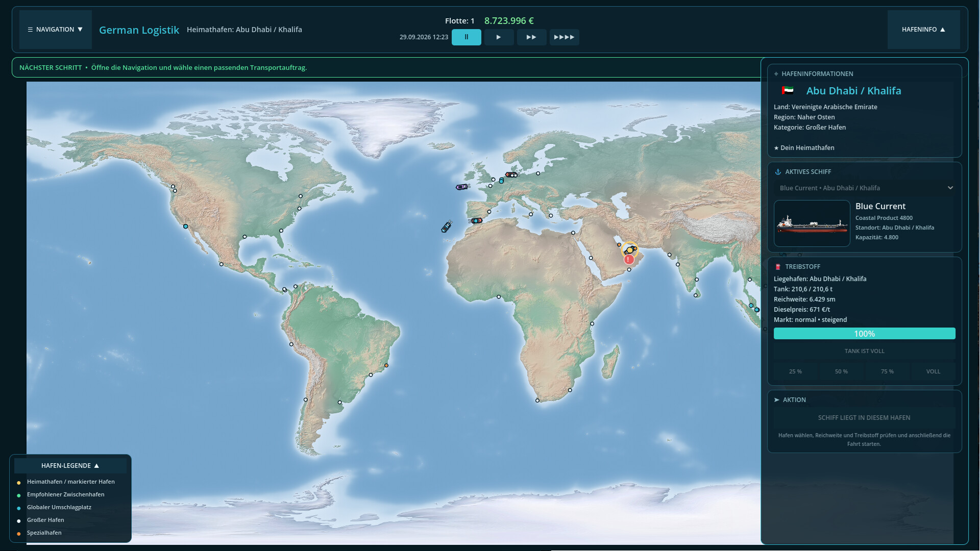Select the port at Africa's southern tip

point(537,400)
